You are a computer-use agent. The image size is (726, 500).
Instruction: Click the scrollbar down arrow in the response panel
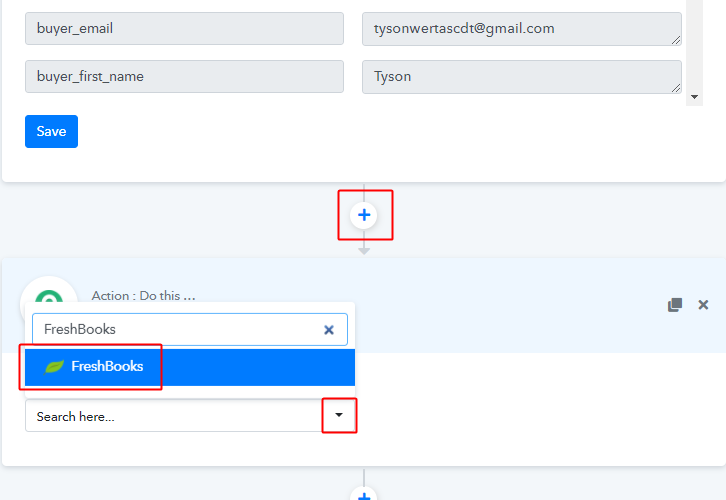pos(694,97)
